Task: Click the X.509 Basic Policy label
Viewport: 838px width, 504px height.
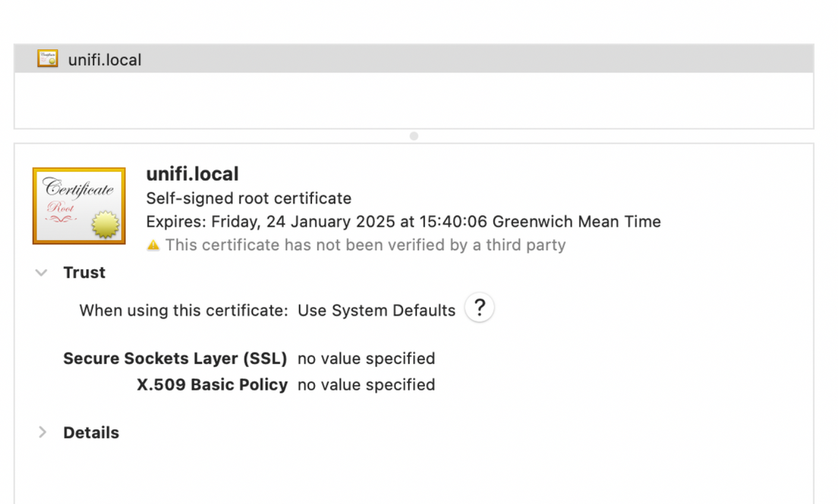Action: point(212,385)
